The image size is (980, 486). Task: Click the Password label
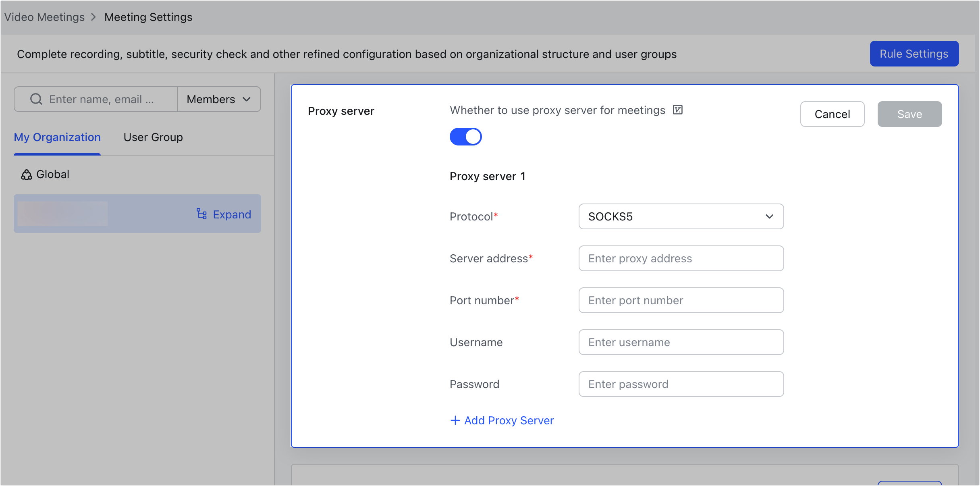tap(475, 384)
